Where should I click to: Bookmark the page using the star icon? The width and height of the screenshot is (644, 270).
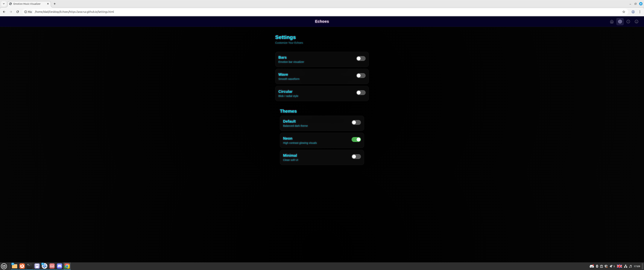(623, 11)
